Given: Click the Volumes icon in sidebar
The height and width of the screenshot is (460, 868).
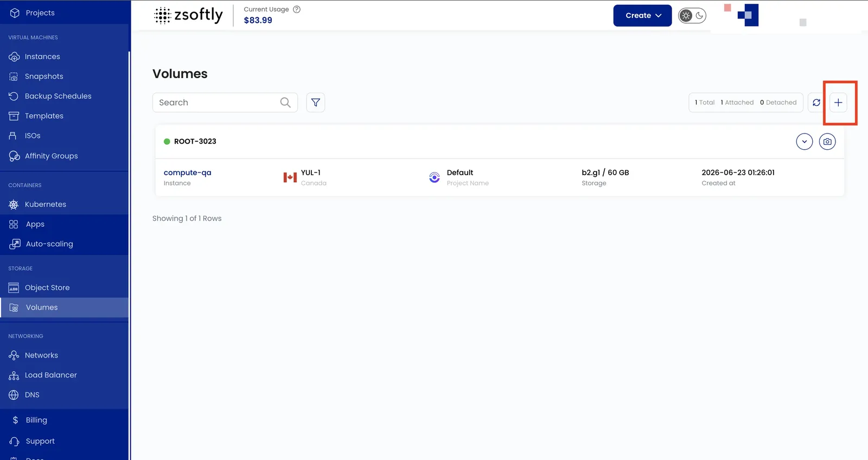Looking at the screenshot, I should tap(14, 308).
